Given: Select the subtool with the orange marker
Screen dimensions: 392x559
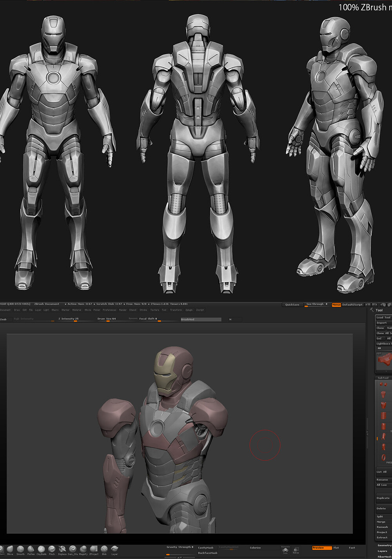Looking at the screenshot, I should 383,437.
